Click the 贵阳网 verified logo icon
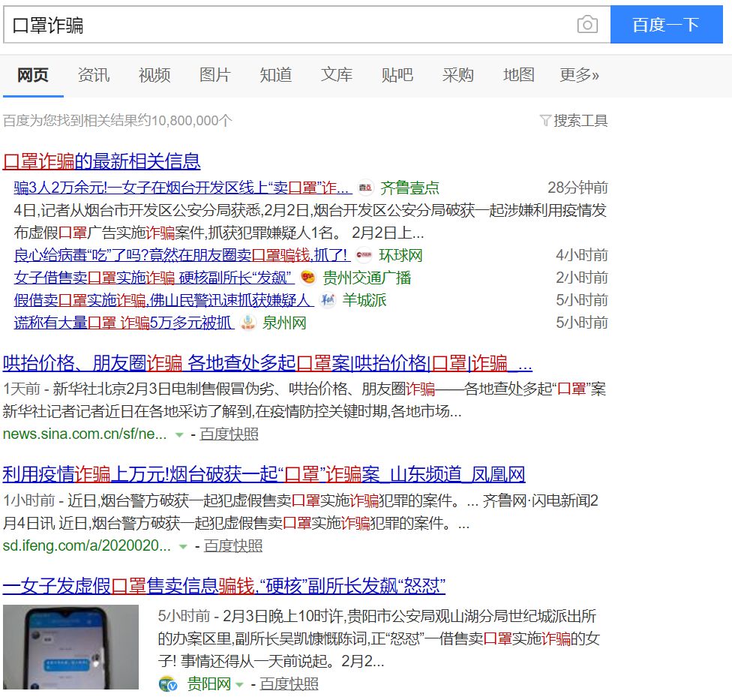 click(168, 684)
